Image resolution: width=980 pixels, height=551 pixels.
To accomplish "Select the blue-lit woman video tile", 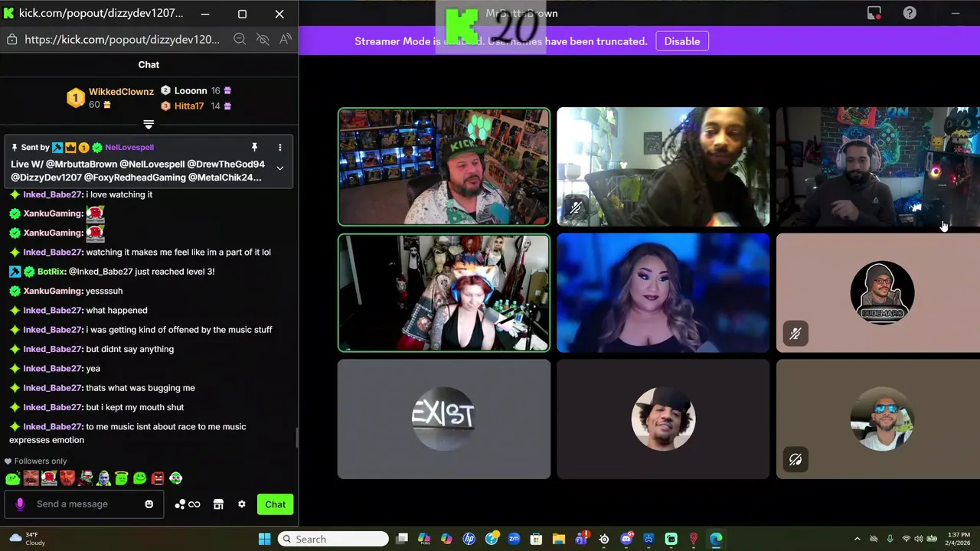I will click(663, 293).
